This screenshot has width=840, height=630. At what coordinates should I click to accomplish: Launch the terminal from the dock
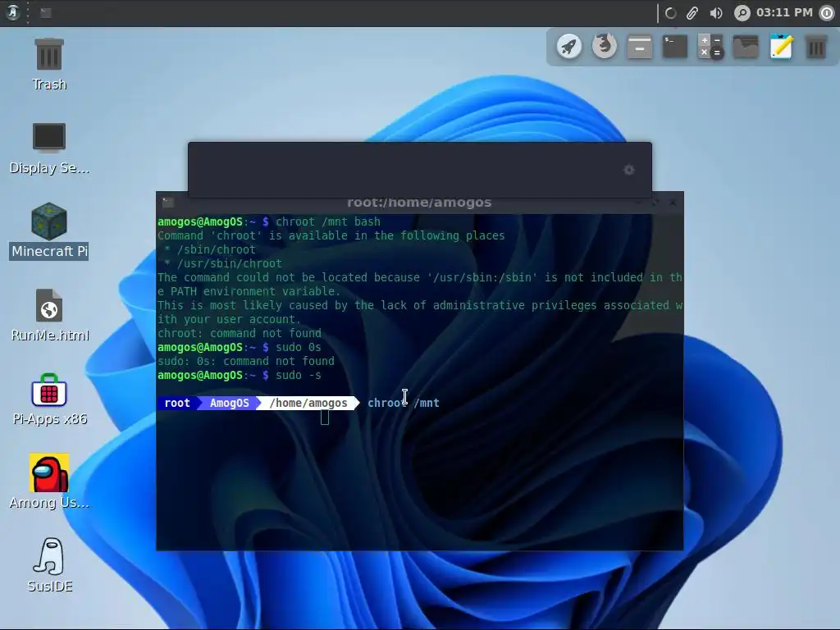675,47
